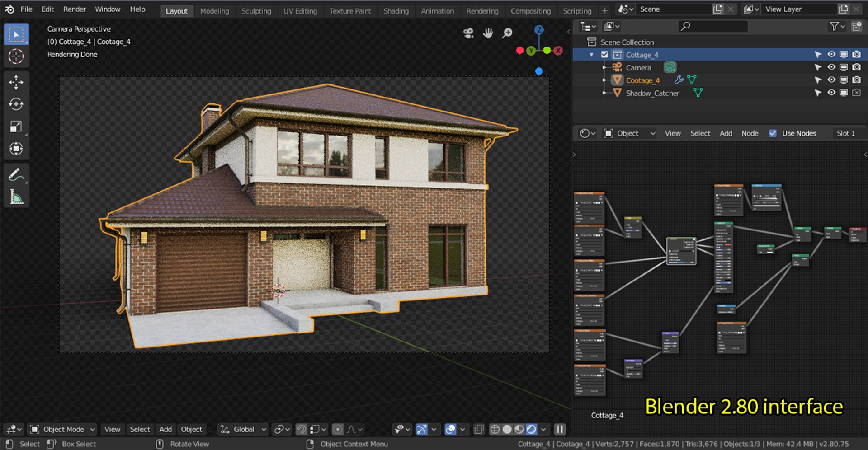Hide Cootage_4 object via eye icon

pyautogui.click(x=831, y=80)
